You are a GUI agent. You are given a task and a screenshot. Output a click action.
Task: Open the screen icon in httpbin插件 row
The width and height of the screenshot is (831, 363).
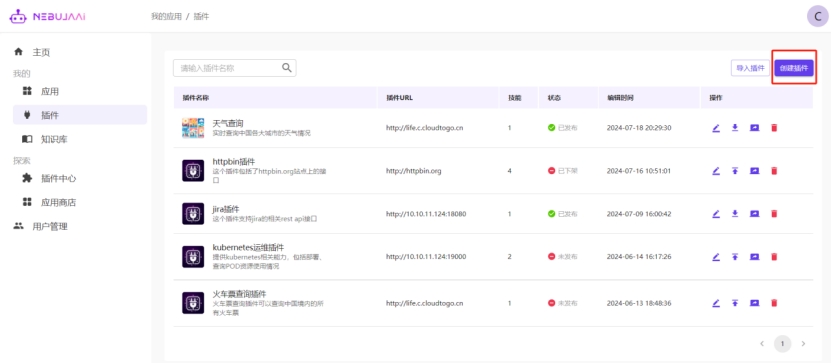755,171
